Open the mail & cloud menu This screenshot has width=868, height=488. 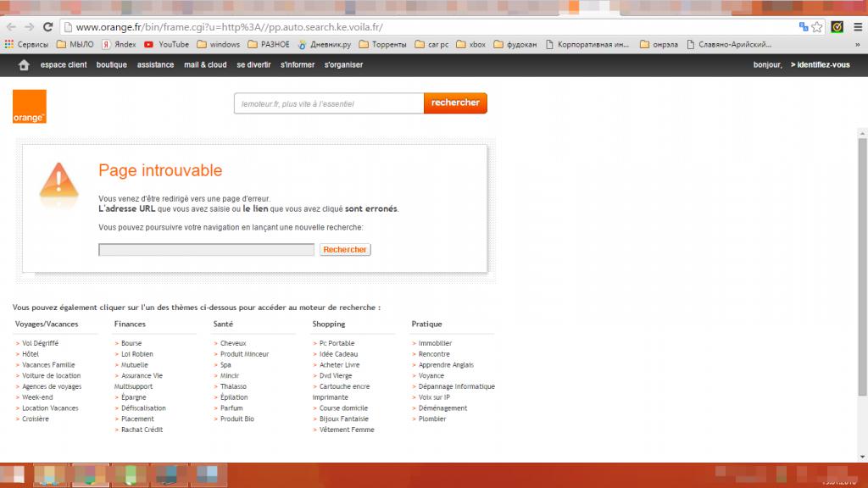coord(205,65)
